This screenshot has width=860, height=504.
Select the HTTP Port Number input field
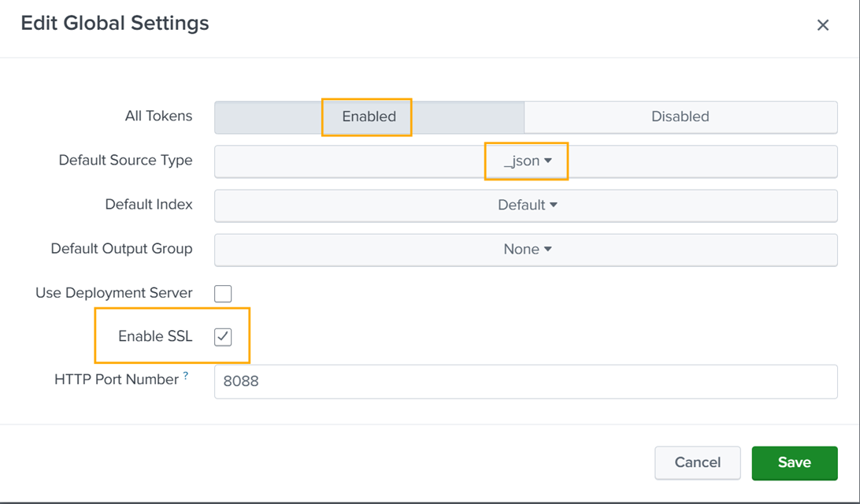526,381
